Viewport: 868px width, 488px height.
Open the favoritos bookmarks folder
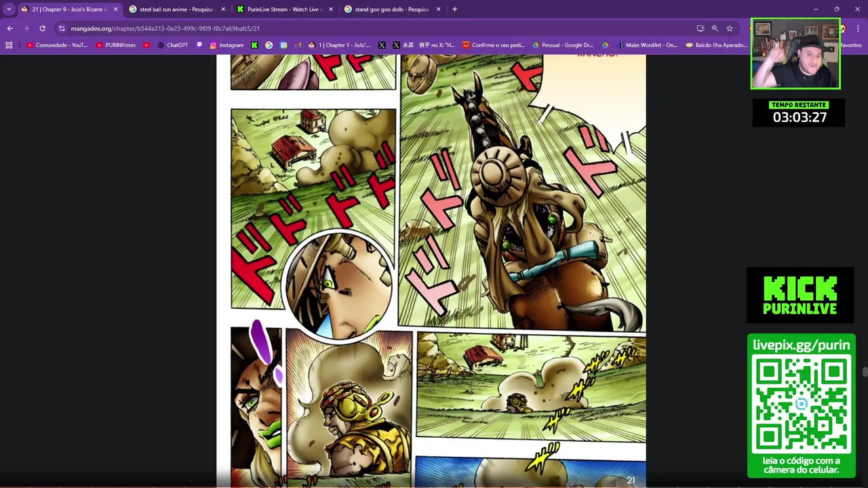[851, 45]
